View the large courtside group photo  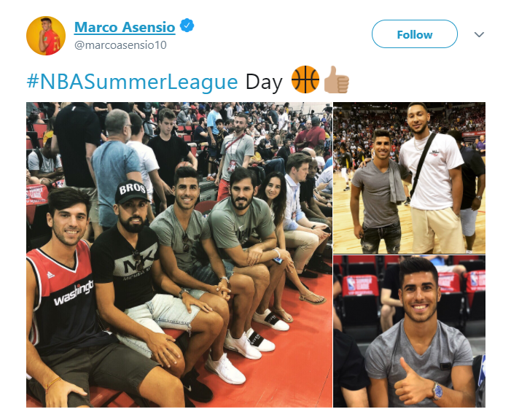[179, 254]
